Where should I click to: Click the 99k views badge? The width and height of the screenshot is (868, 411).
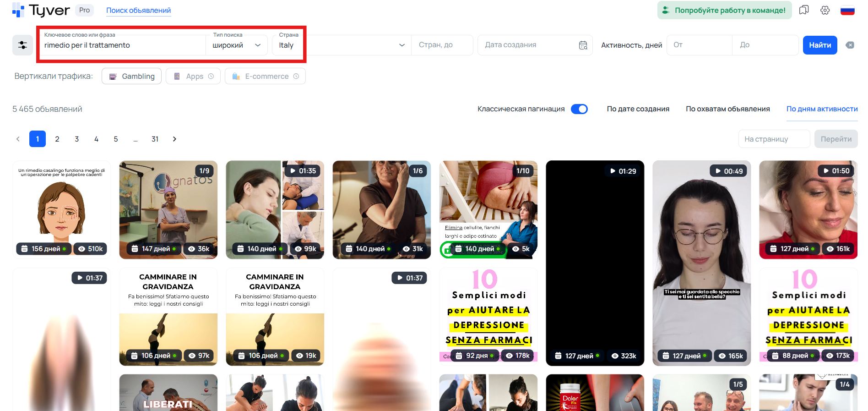tap(305, 249)
